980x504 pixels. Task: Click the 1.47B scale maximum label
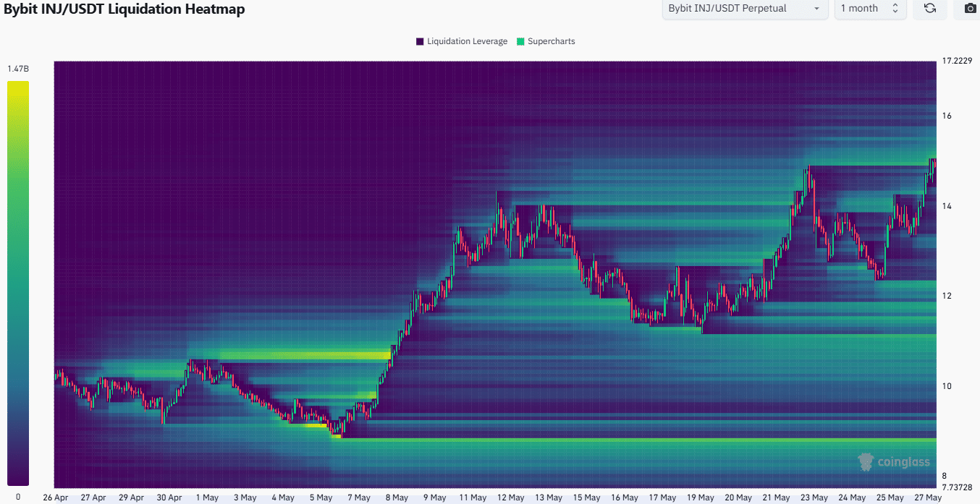point(18,69)
